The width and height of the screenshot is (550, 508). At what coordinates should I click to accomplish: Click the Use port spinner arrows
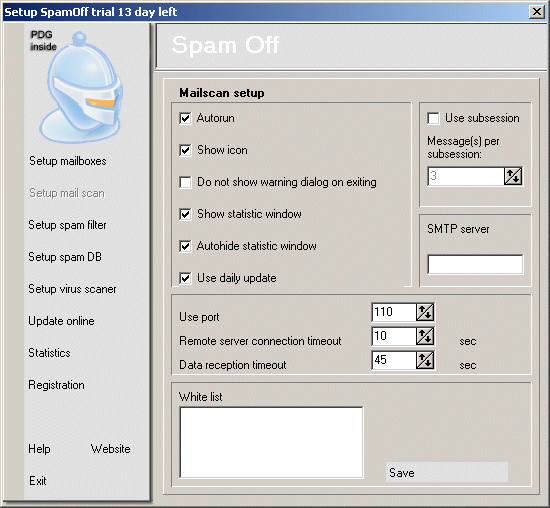pyautogui.click(x=425, y=312)
